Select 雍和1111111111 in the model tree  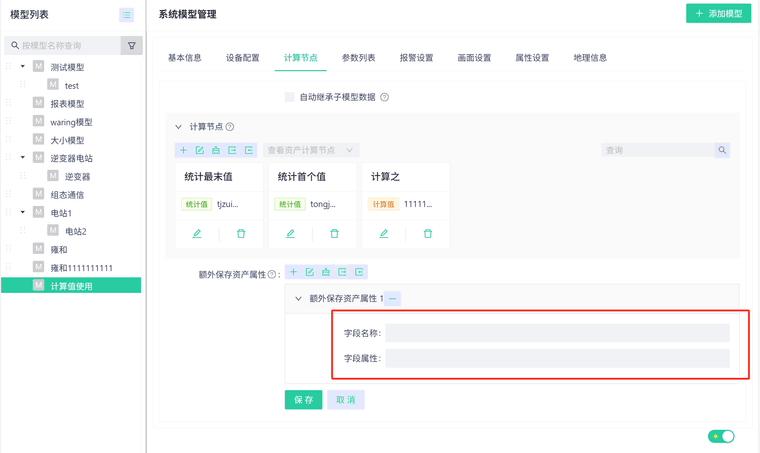[81, 268]
